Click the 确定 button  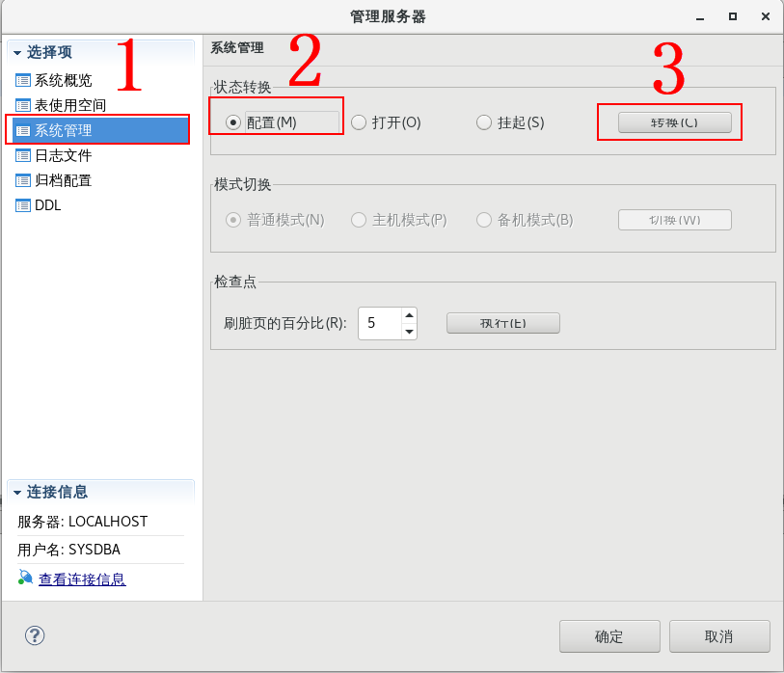(x=609, y=636)
